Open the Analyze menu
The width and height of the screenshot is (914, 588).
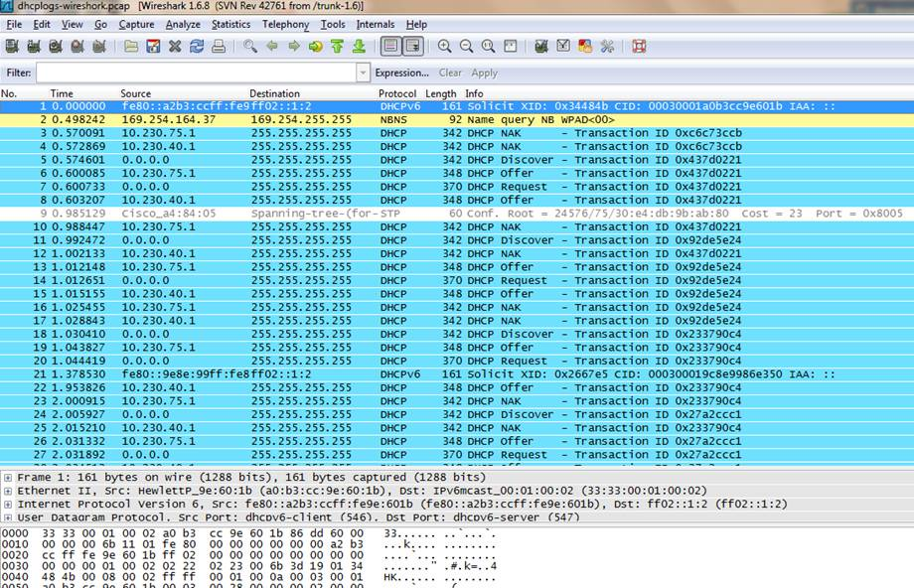[183, 25]
